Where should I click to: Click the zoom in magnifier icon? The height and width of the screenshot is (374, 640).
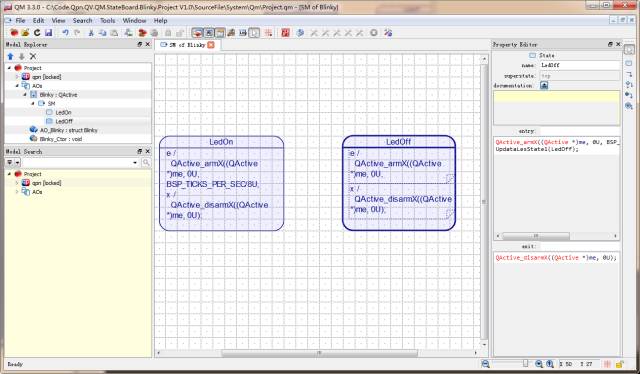pyautogui.click(x=539, y=364)
